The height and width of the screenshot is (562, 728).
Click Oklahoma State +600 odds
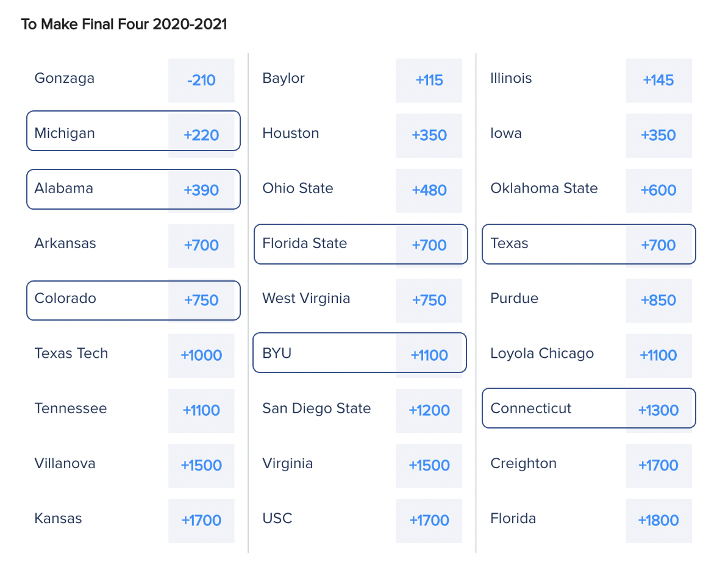[658, 190]
